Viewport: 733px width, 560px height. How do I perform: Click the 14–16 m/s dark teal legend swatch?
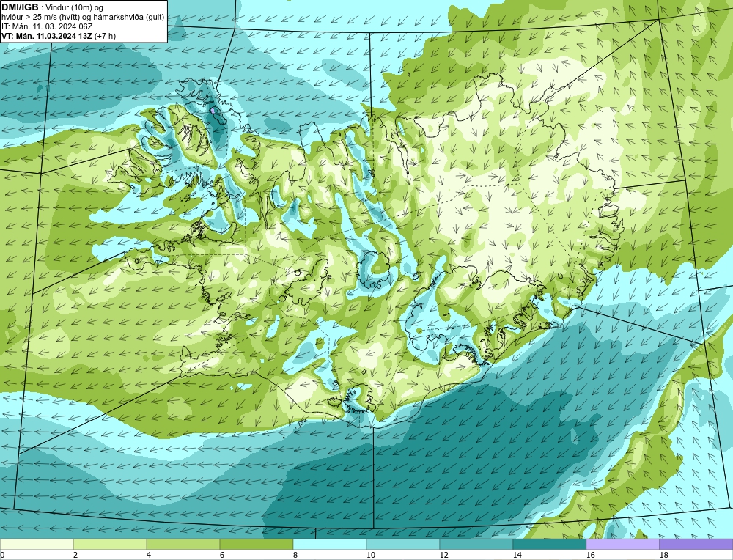point(550,545)
